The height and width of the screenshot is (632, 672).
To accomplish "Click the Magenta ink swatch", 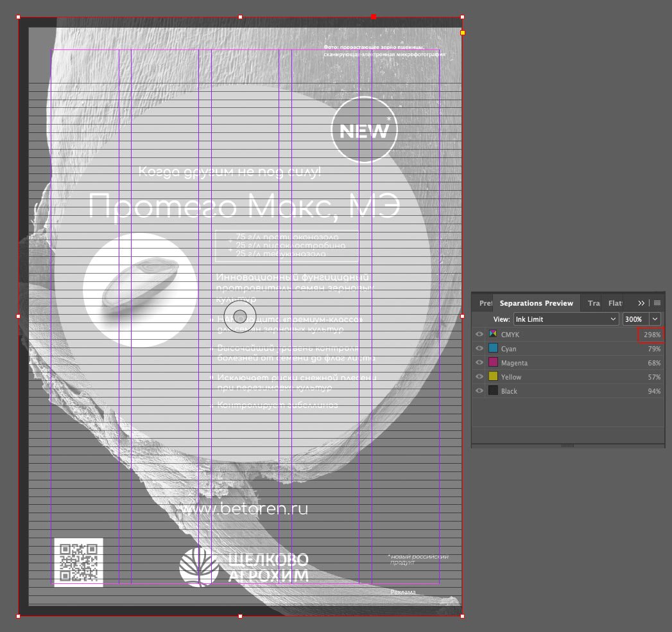I will click(494, 362).
